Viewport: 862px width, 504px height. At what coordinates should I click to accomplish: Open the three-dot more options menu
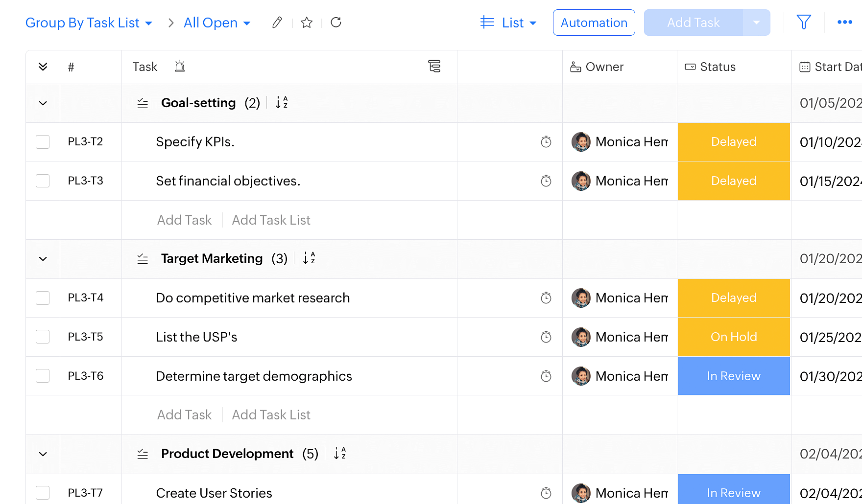pos(845,23)
